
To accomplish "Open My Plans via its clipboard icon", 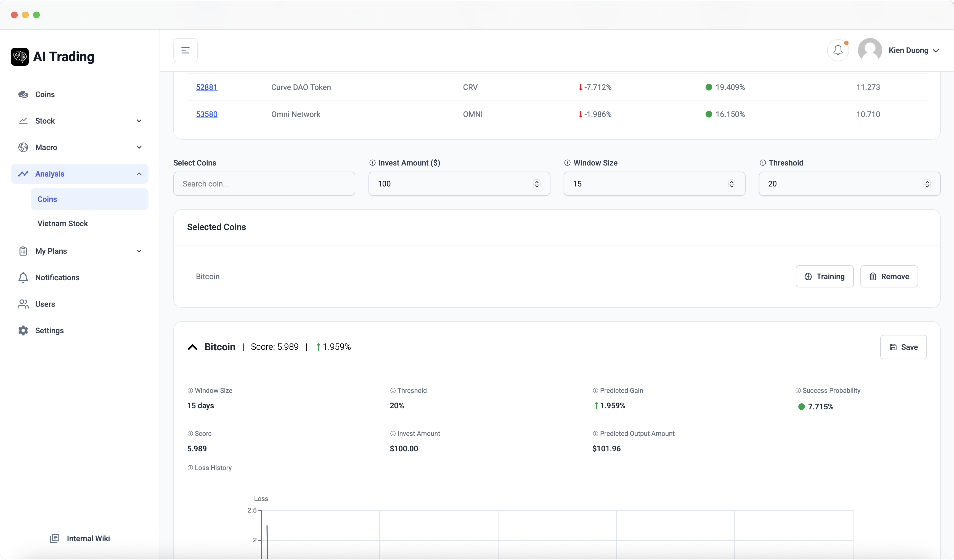I will point(23,251).
